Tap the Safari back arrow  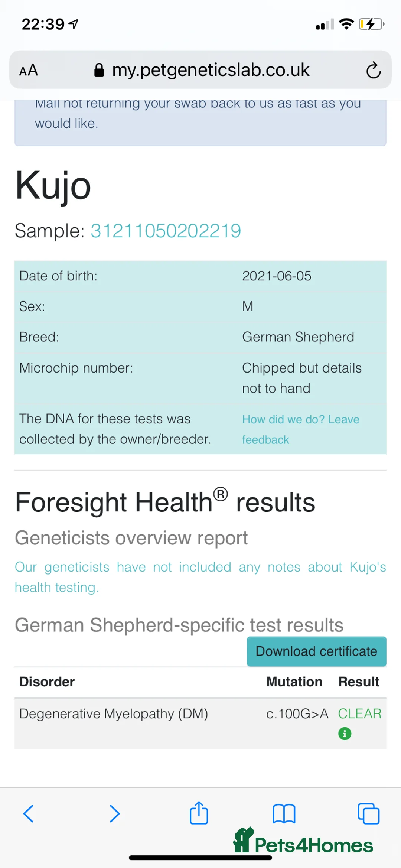pyautogui.click(x=29, y=813)
